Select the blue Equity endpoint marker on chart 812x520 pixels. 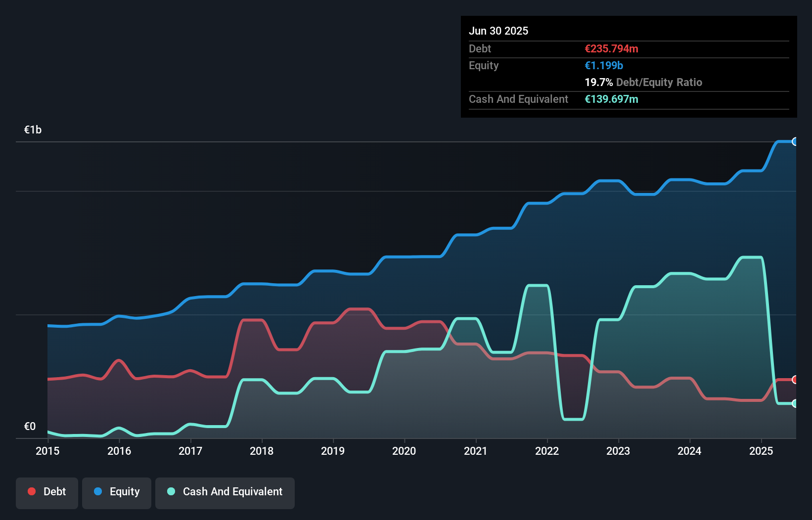click(795, 142)
